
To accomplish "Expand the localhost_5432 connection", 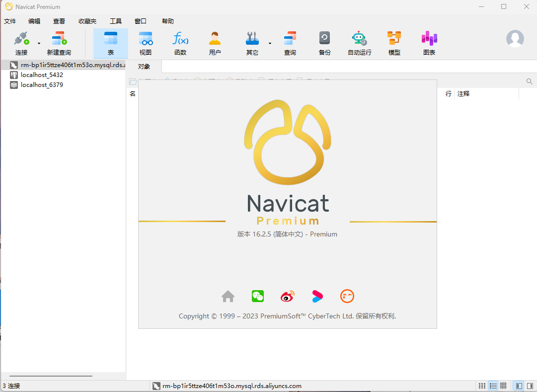I will pyautogui.click(x=42, y=75).
